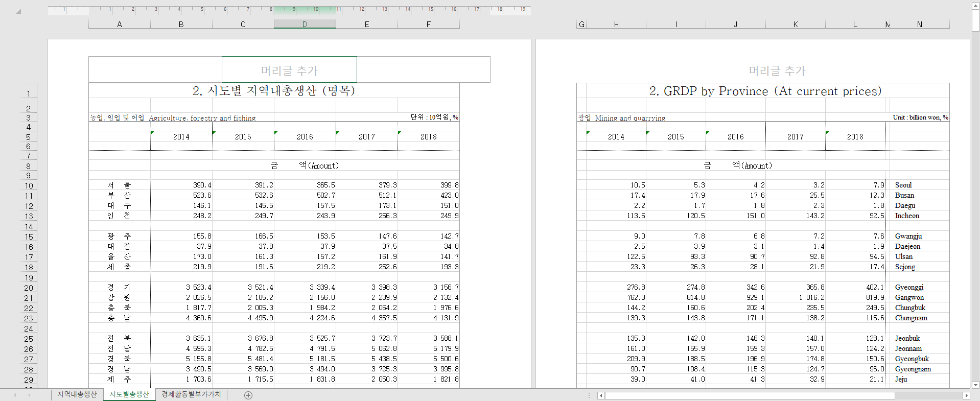980x401 pixels.
Task: Click the cell with value 4 782.5
Action: [243, 348]
